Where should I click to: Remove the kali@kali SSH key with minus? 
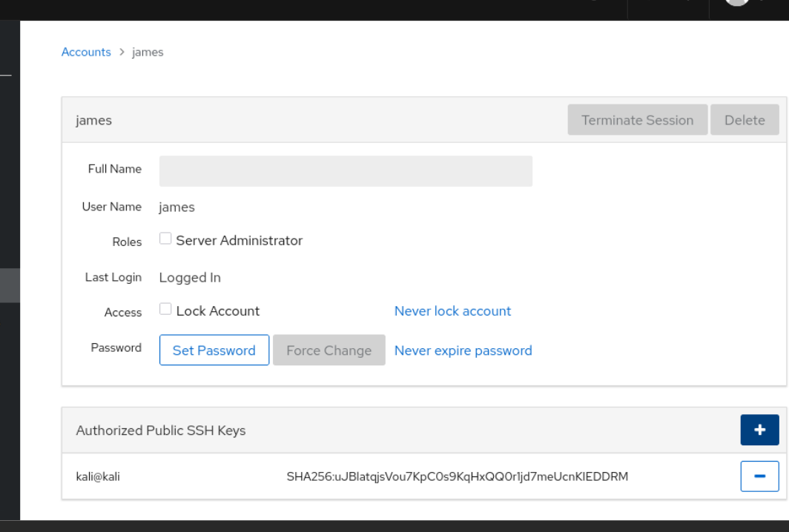pos(759,476)
